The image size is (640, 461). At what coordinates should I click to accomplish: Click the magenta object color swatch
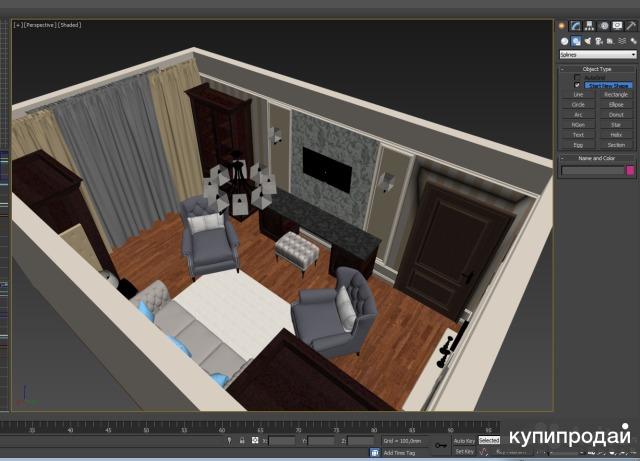(x=630, y=171)
